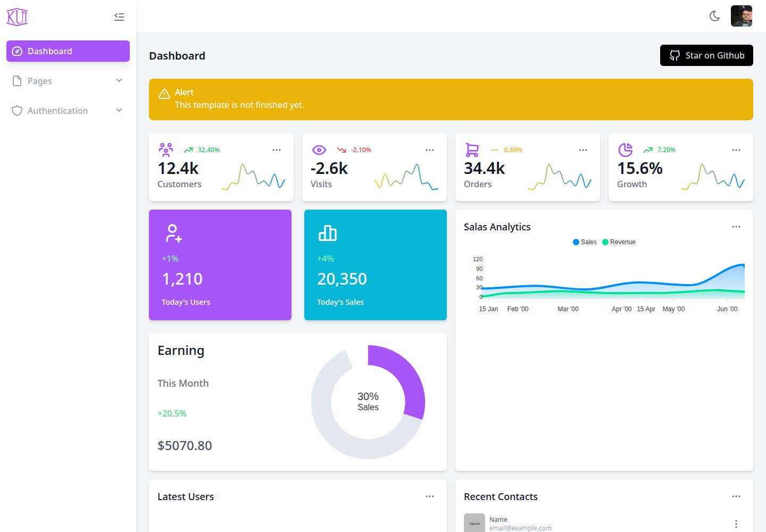Click the -2.10% change percentage

(x=361, y=150)
